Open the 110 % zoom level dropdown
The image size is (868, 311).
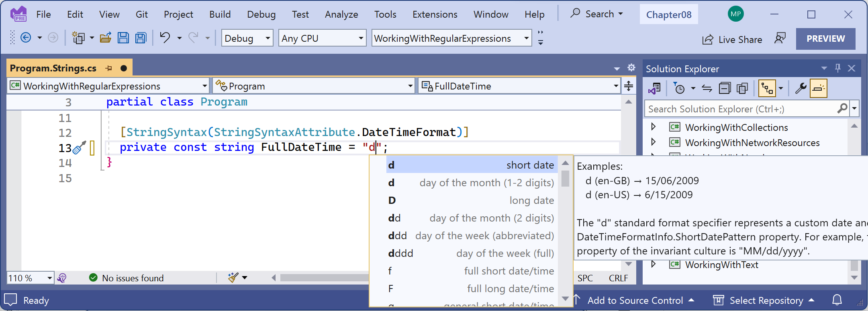(30, 278)
